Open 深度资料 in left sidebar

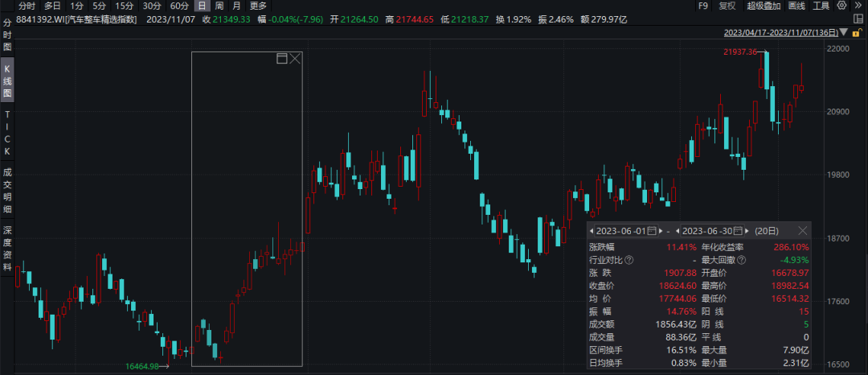pyautogui.click(x=7, y=248)
